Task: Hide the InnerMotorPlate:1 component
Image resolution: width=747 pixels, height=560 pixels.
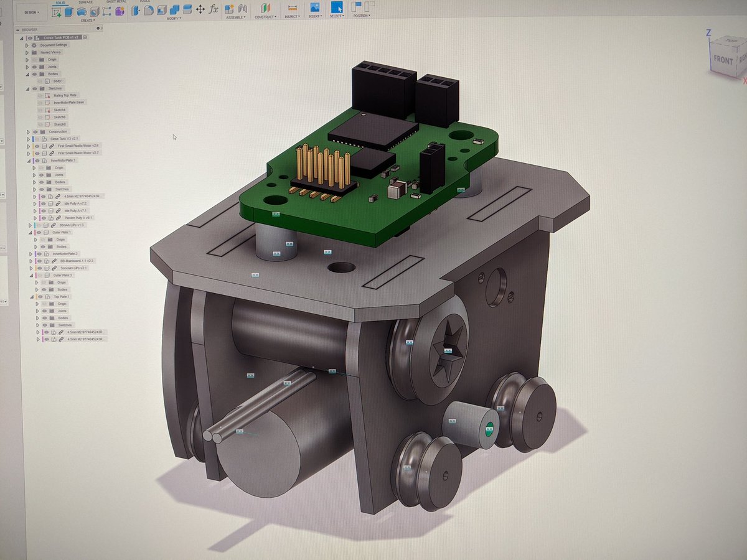Action: [37, 161]
